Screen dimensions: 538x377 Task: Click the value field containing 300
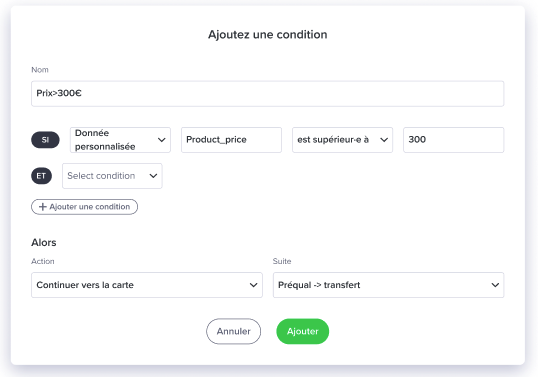coord(454,140)
